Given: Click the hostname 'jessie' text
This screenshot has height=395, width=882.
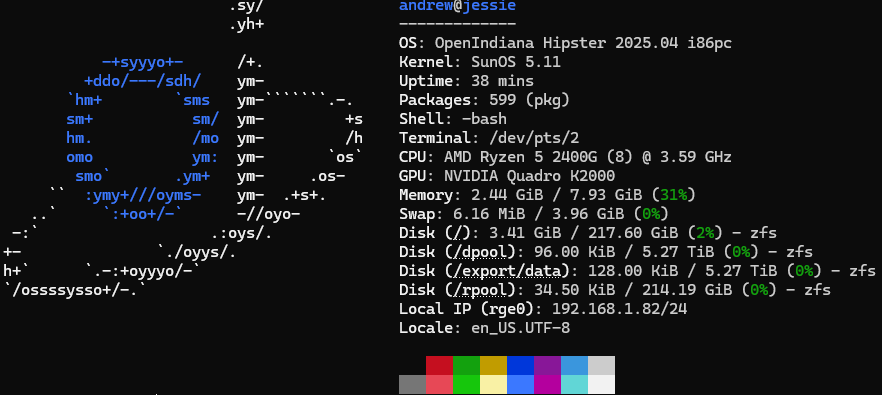Looking at the screenshot, I should click(489, 6).
